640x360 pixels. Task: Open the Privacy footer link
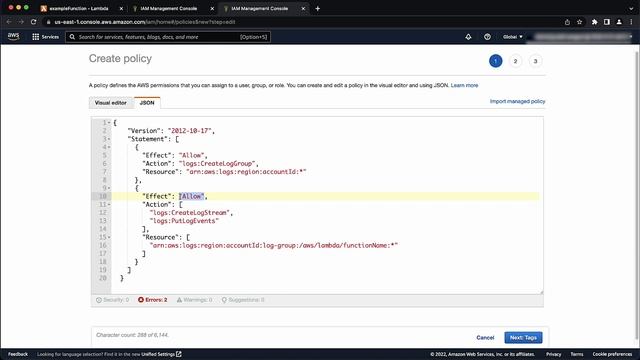[553, 354]
